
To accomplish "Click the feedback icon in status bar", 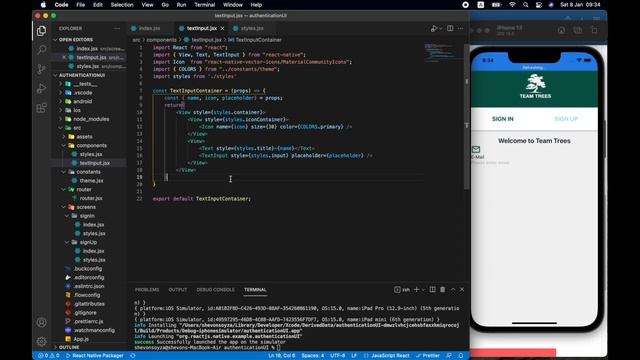I will click(449, 356).
